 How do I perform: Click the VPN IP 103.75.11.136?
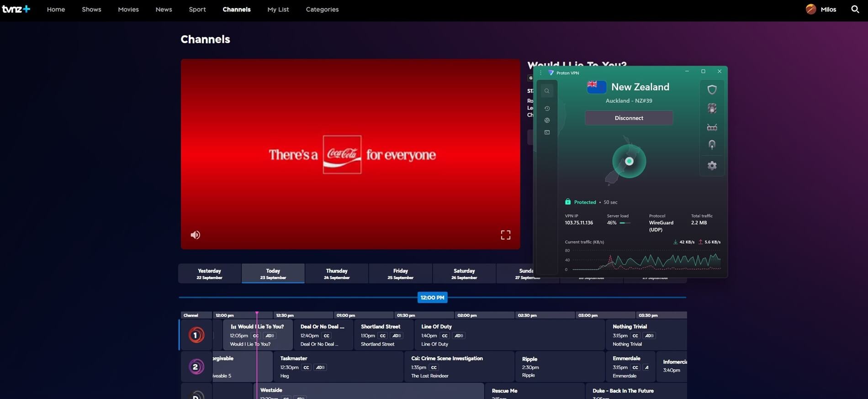(x=579, y=223)
